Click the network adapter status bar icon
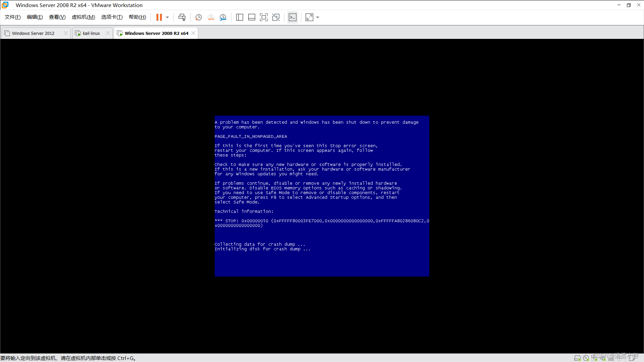The image size is (644, 362). pyautogui.click(x=594, y=358)
